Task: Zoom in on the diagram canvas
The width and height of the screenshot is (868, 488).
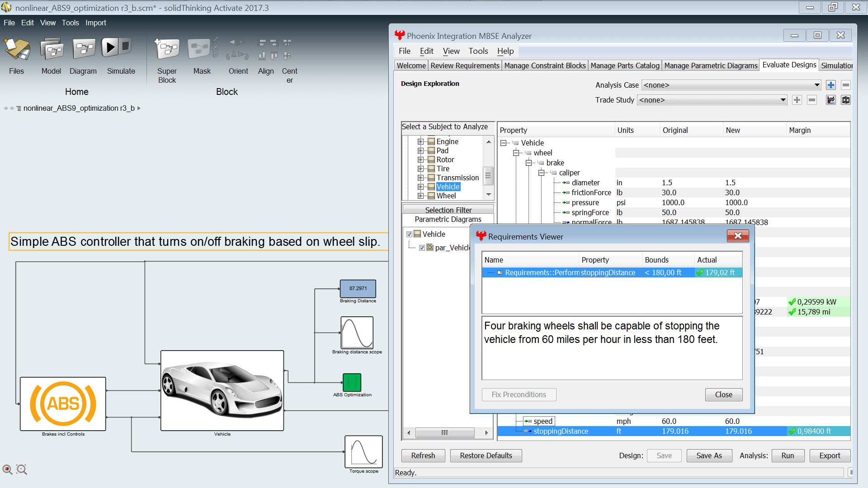Action: [x=7, y=469]
